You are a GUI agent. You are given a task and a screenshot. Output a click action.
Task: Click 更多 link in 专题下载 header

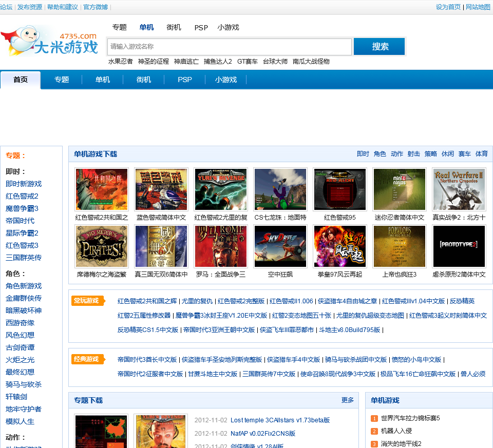coord(348,400)
